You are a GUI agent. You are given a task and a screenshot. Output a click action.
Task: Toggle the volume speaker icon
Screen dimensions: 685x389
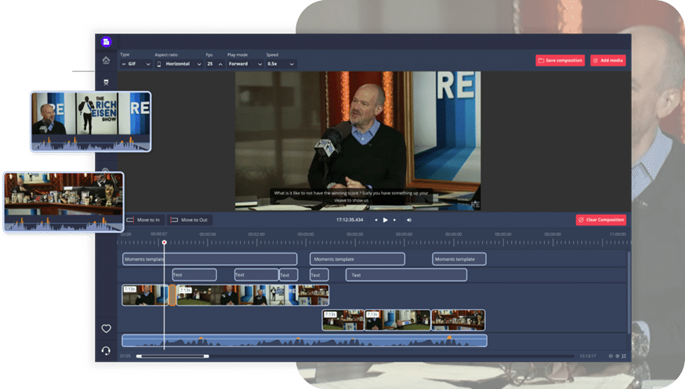[x=409, y=220]
